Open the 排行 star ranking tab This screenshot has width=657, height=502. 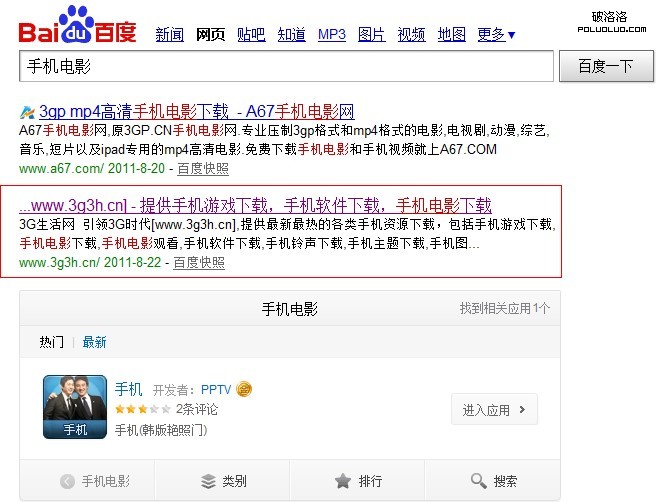[x=358, y=481]
